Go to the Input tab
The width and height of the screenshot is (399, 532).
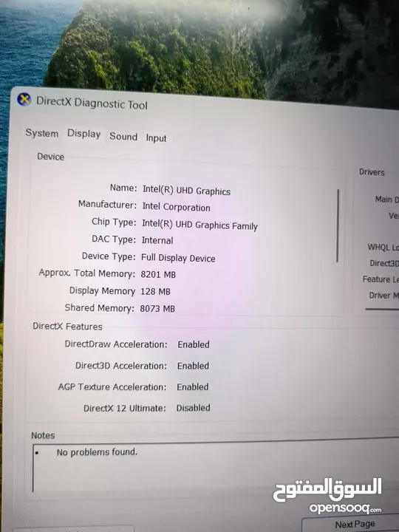pos(156,138)
